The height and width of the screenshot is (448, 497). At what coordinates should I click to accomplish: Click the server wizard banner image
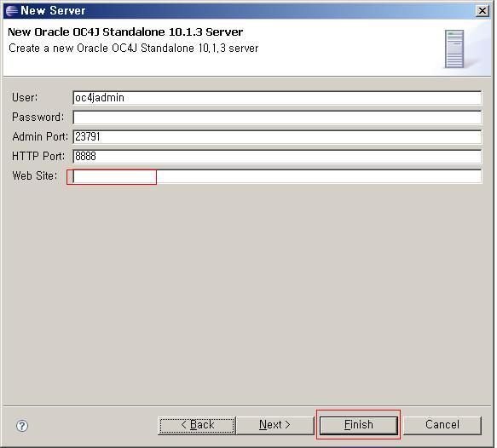[x=454, y=49]
